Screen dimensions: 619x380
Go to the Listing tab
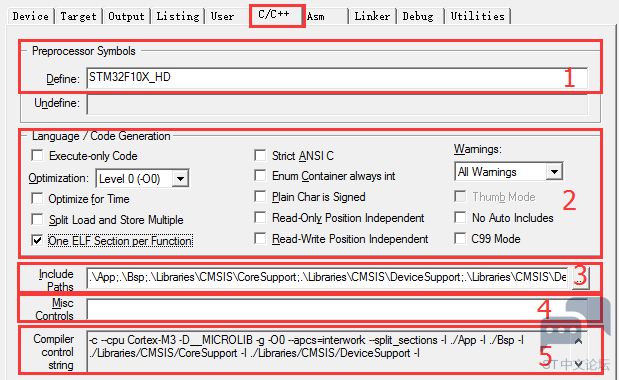(x=178, y=16)
